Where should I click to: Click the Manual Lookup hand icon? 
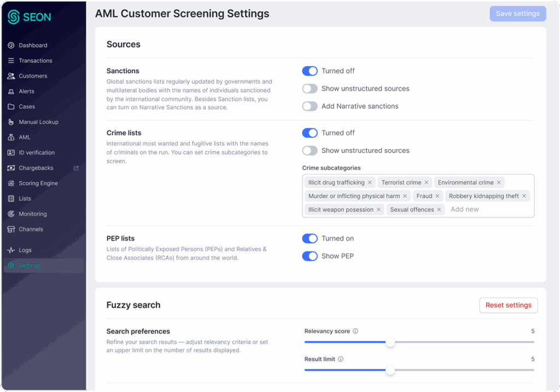(x=11, y=122)
